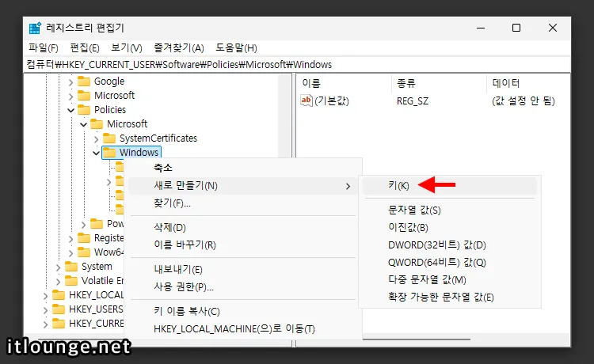
Task: Expand the Volatile Environment key
Action: tap(58, 282)
